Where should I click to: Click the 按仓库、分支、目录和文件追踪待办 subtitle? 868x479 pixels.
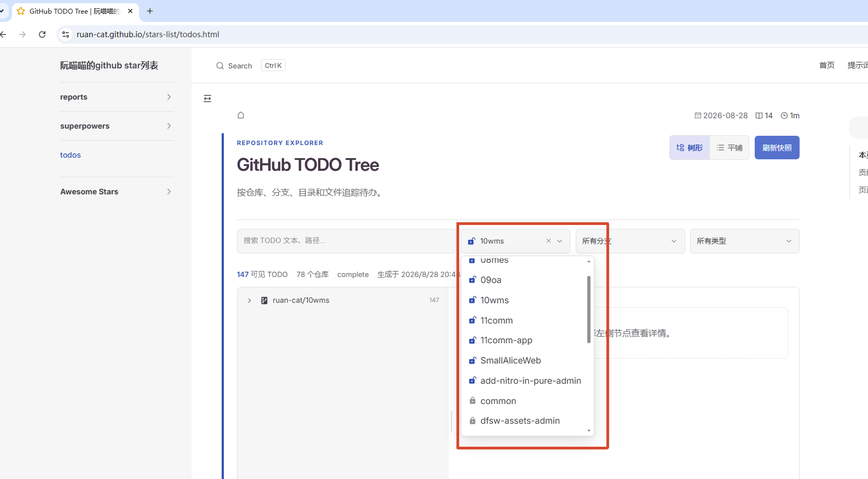point(310,193)
